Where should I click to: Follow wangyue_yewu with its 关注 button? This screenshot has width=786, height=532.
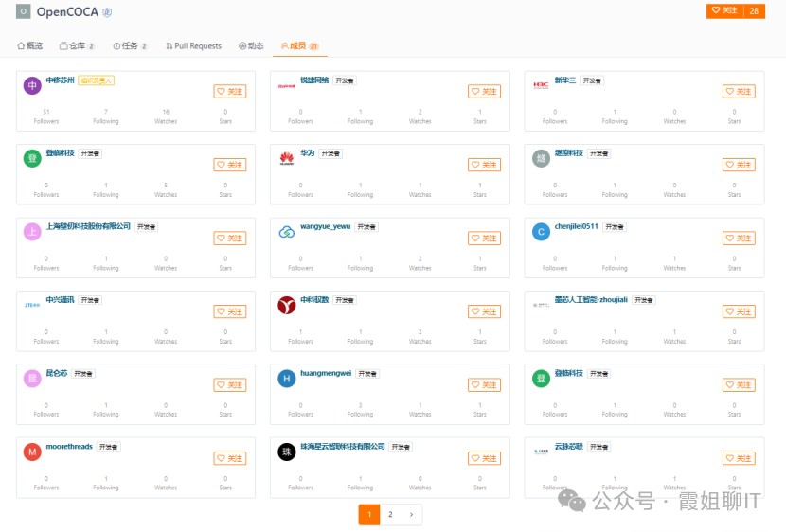pos(484,239)
